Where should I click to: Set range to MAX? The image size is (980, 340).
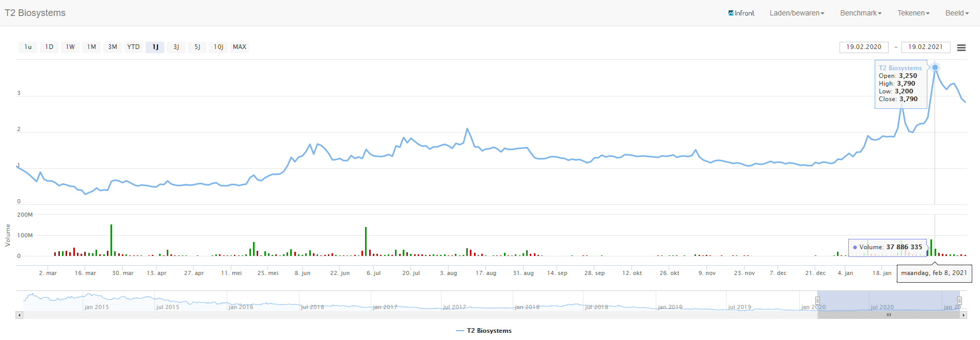(240, 47)
